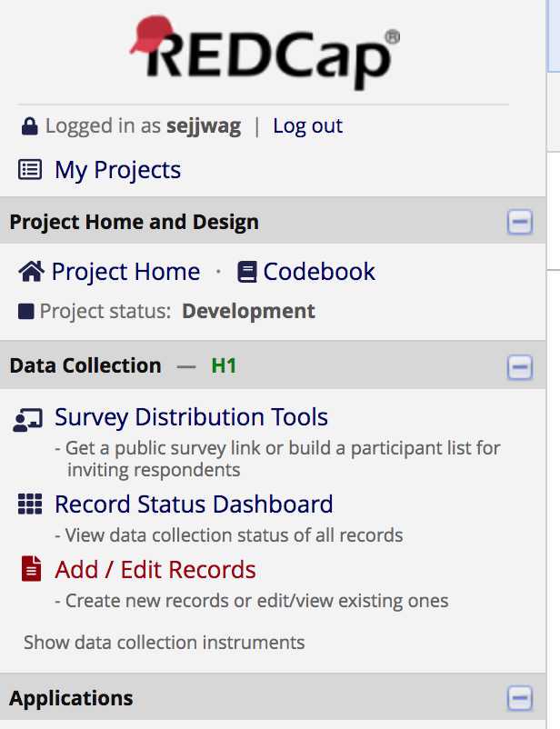Collapse the Applications section

(x=519, y=698)
